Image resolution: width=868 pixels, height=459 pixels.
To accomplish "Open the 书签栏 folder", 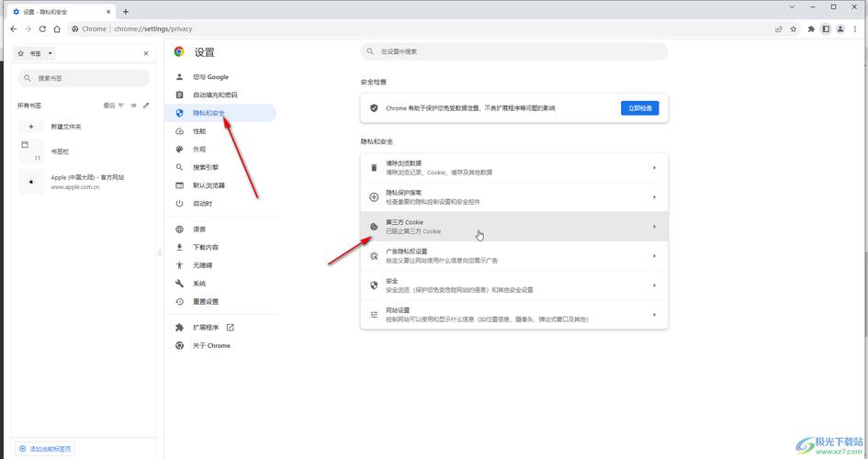I will tap(83, 151).
